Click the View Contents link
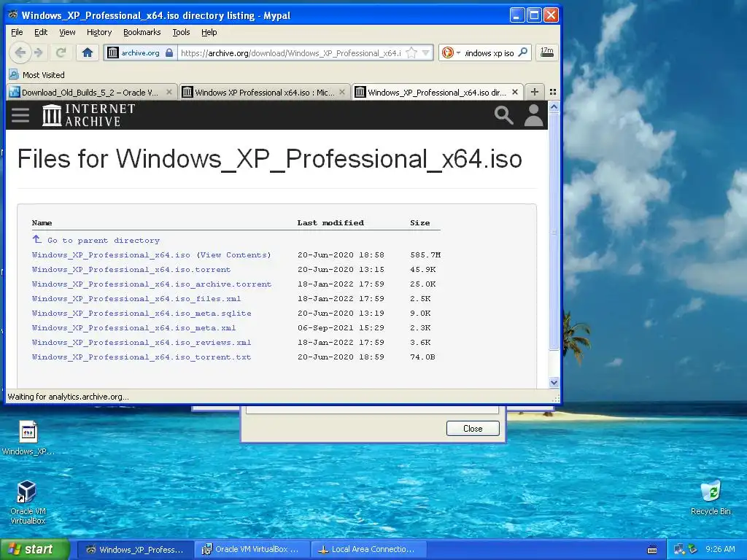The height and width of the screenshot is (560, 747). point(234,254)
